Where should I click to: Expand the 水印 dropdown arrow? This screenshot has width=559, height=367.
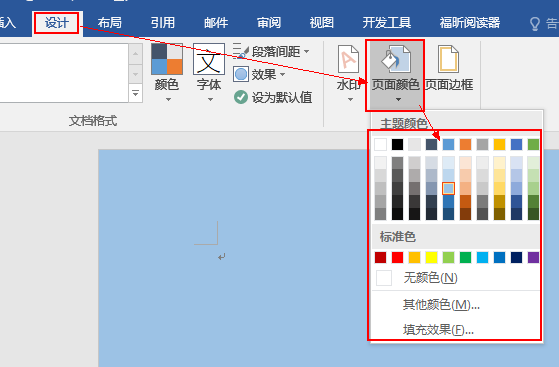350,100
